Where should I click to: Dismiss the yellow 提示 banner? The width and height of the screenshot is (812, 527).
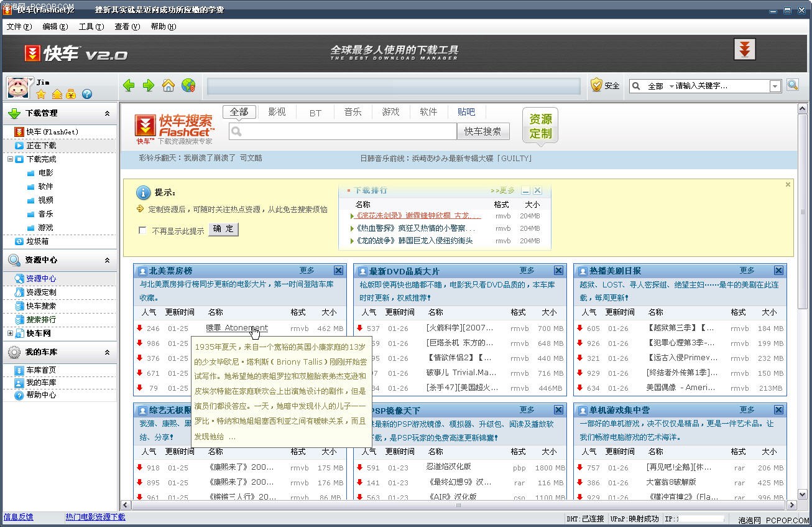coord(788,185)
